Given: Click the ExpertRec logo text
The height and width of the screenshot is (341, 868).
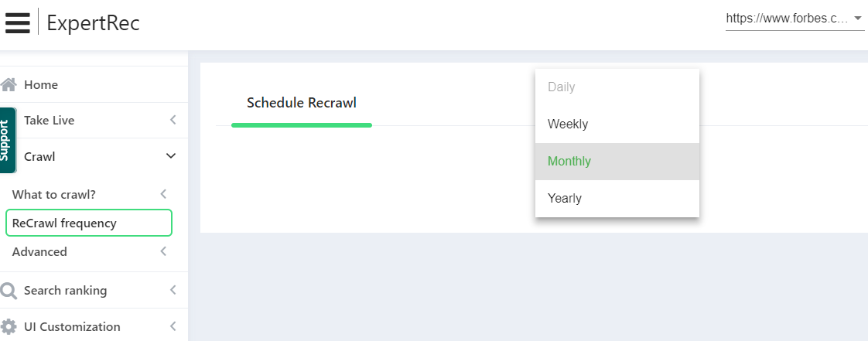Looking at the screenshot, I should [93, 23].
